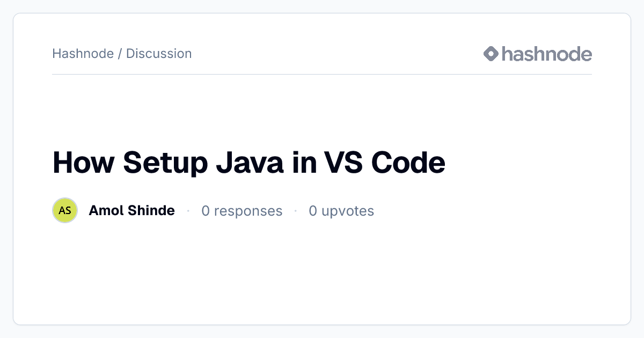Open Amol Shinde's author profile name
This screenshot has height=338, width=644.
[x=131, y=210]
